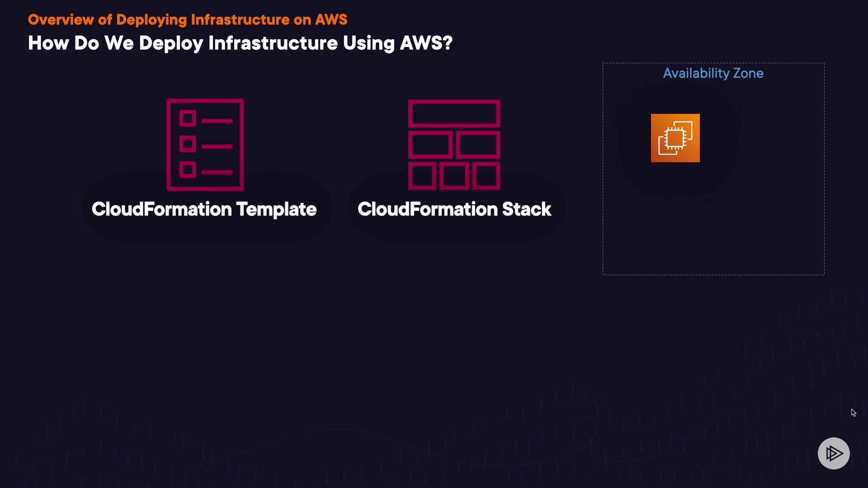Click the middle-left block of stack icon

click(x=430, y=145)
